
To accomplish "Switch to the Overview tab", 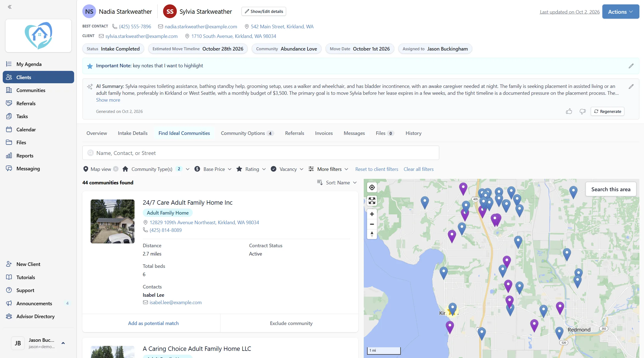I will coord(97,133).
